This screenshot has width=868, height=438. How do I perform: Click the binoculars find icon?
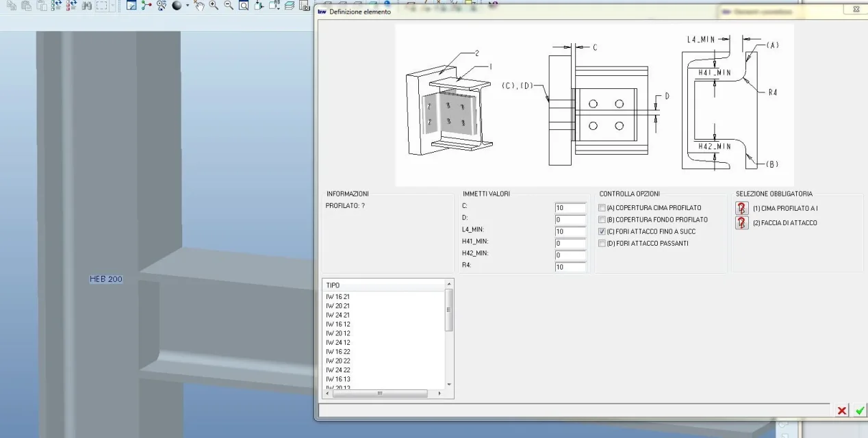pos(87,5)
